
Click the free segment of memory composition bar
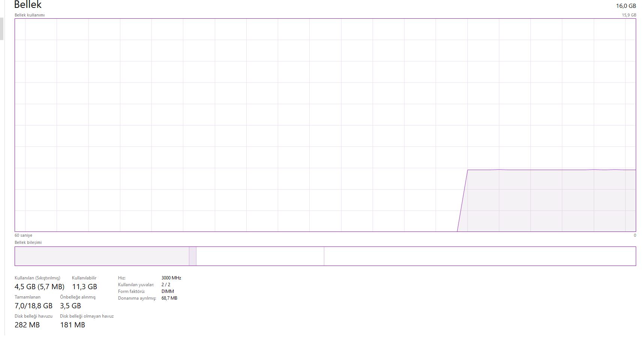(x=479, y=256)
